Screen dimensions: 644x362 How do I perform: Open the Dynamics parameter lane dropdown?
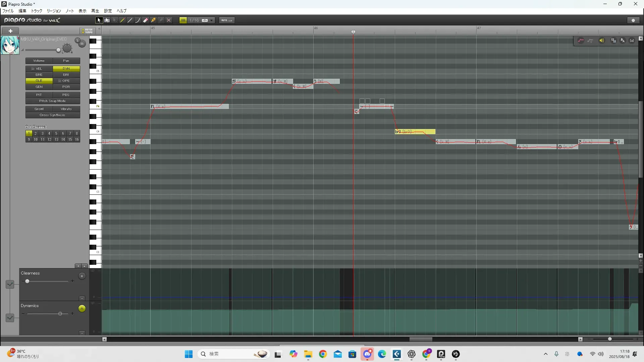point(10,317)
